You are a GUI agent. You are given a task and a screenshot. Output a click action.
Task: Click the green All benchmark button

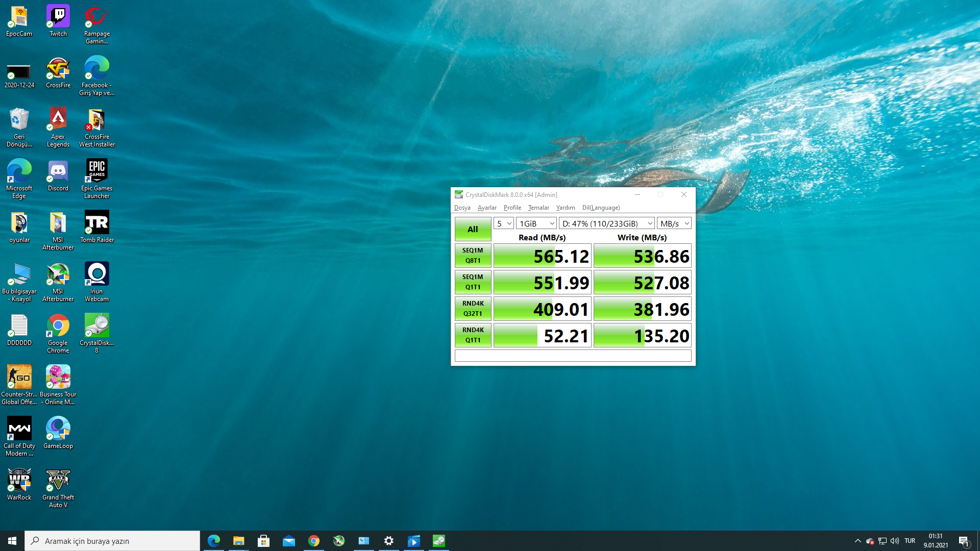[473, 229]
